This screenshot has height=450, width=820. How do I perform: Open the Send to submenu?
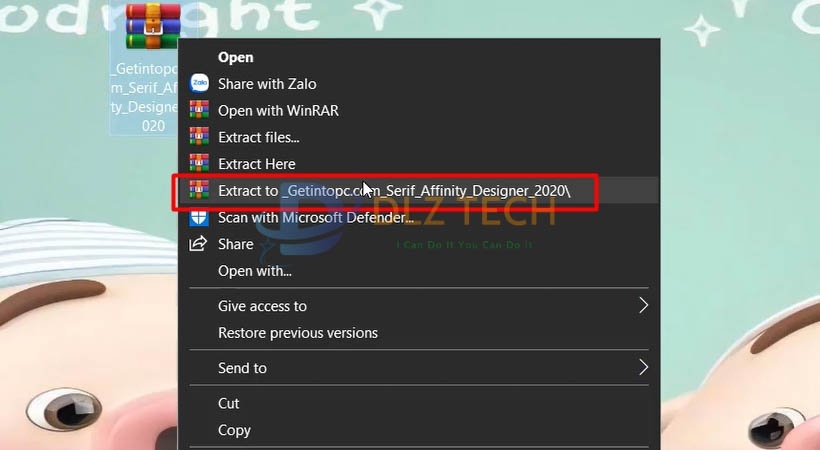click(418, 368)
